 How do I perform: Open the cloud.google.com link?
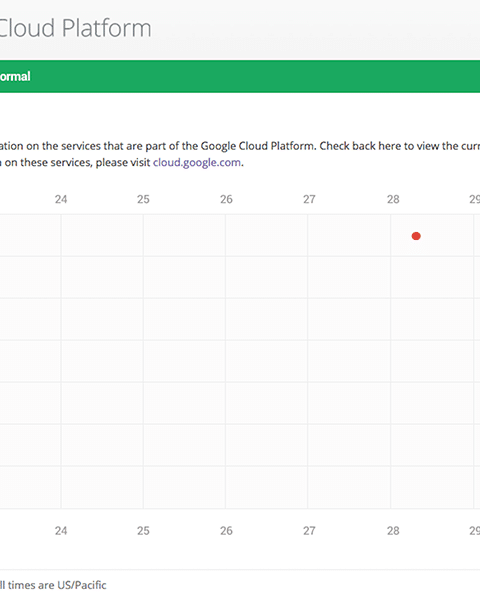tap(197, 163)
